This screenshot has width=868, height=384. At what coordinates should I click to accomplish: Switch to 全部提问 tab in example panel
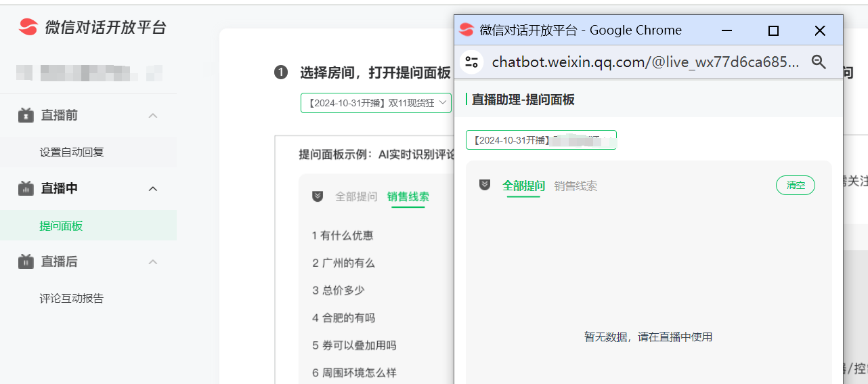[x=356, y=196]
